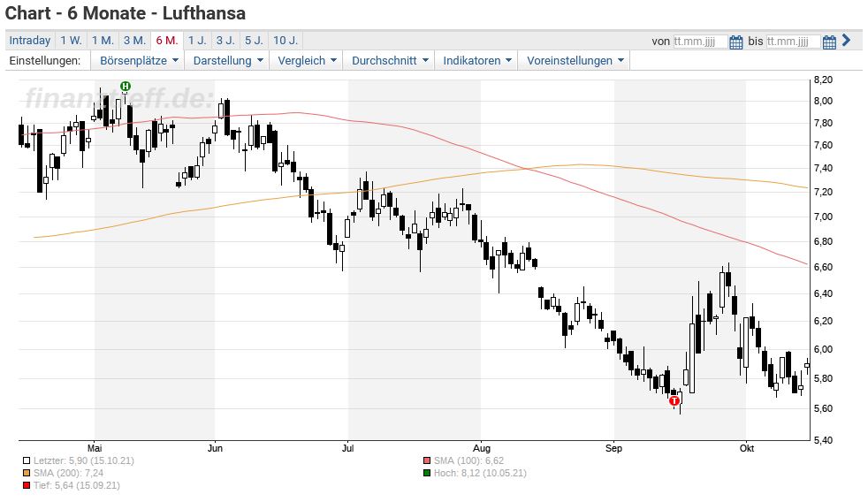Click the green H high marker

[x=126, y=87]
